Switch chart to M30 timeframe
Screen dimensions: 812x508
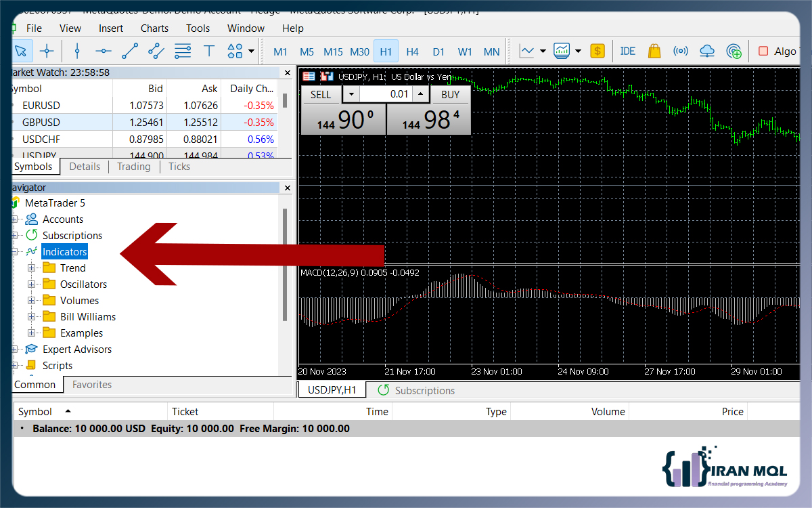click(359, 51)
